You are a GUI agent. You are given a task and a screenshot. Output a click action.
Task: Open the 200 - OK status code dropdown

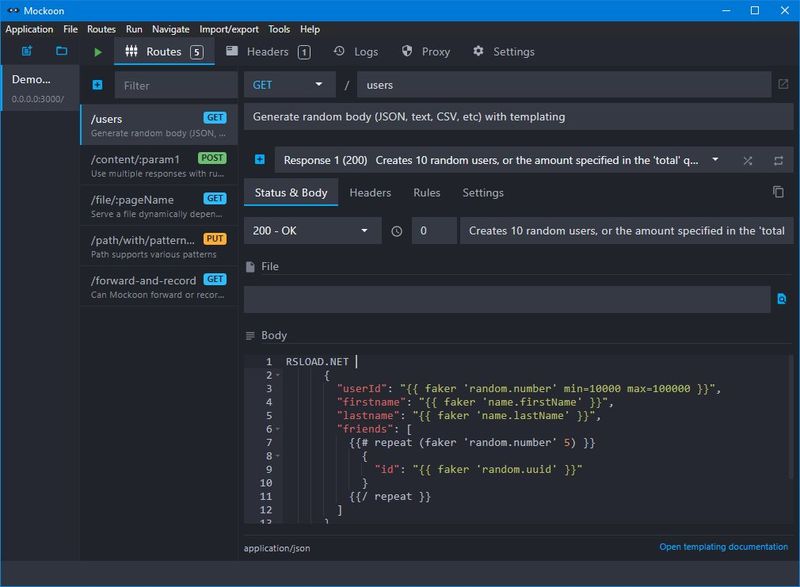tap(312, 231)
